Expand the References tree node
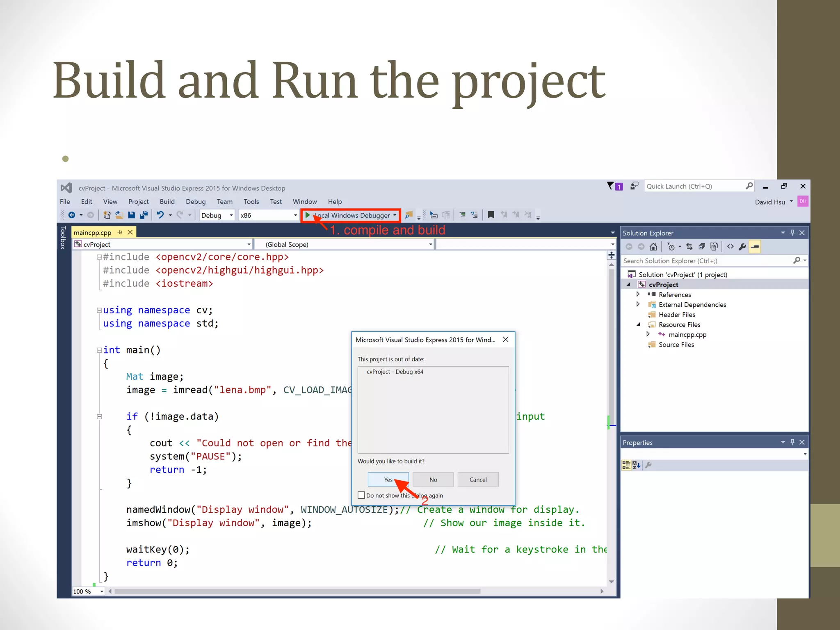Viewport: 840px width, 630px height. [638, 294]
